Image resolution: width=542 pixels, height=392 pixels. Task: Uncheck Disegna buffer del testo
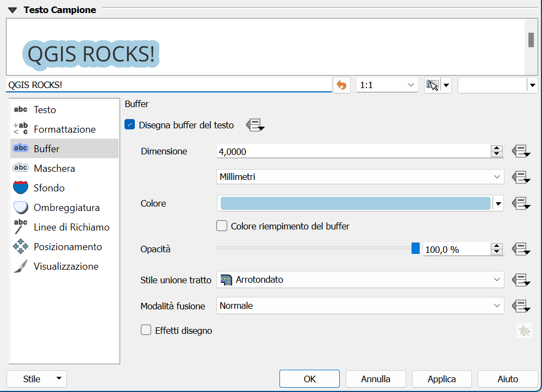pos(129,125)
